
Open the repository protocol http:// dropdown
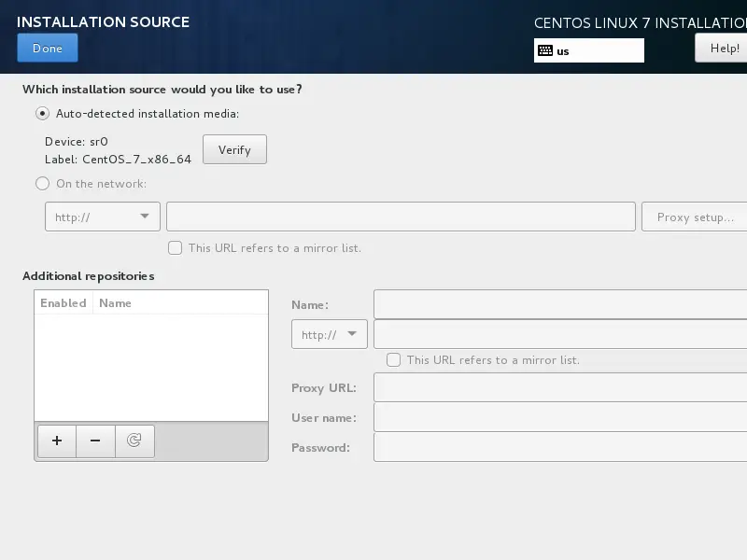click(x=330, y=334)
